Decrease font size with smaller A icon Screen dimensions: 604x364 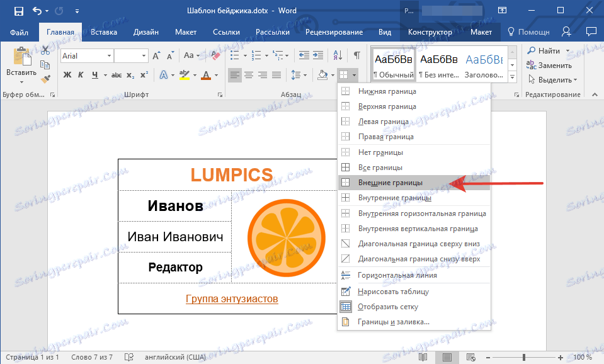[x=170, y=56]
